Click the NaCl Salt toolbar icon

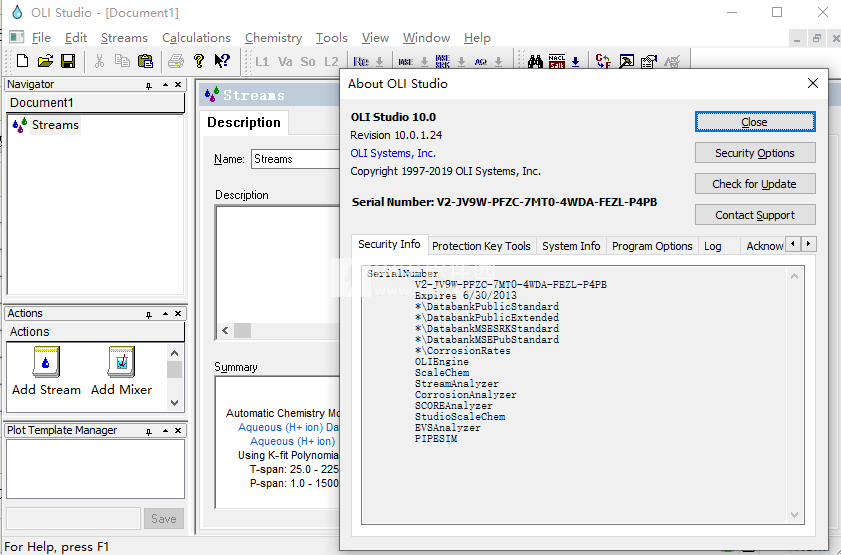click(557, 62)
